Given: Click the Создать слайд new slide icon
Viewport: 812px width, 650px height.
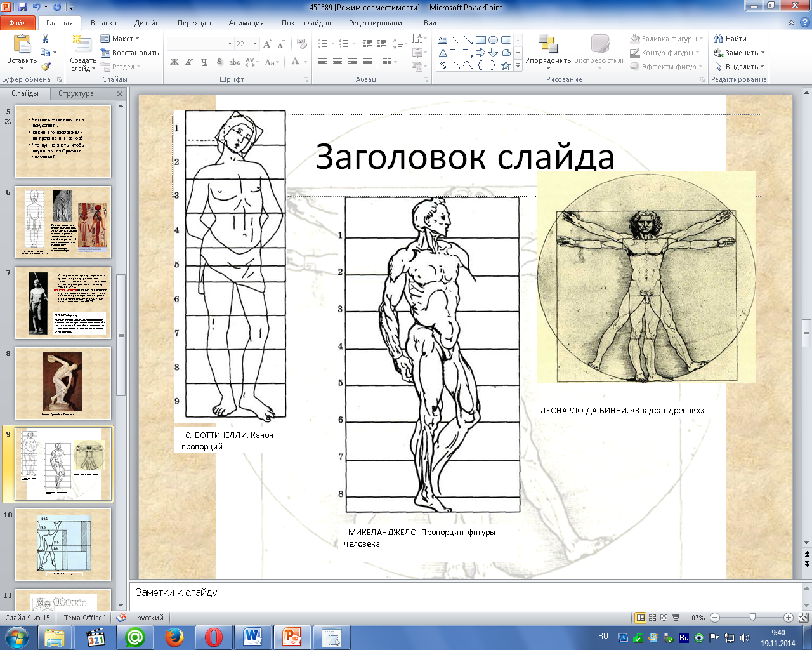Looking at the screenshot, I should click(x=82, y=44).
